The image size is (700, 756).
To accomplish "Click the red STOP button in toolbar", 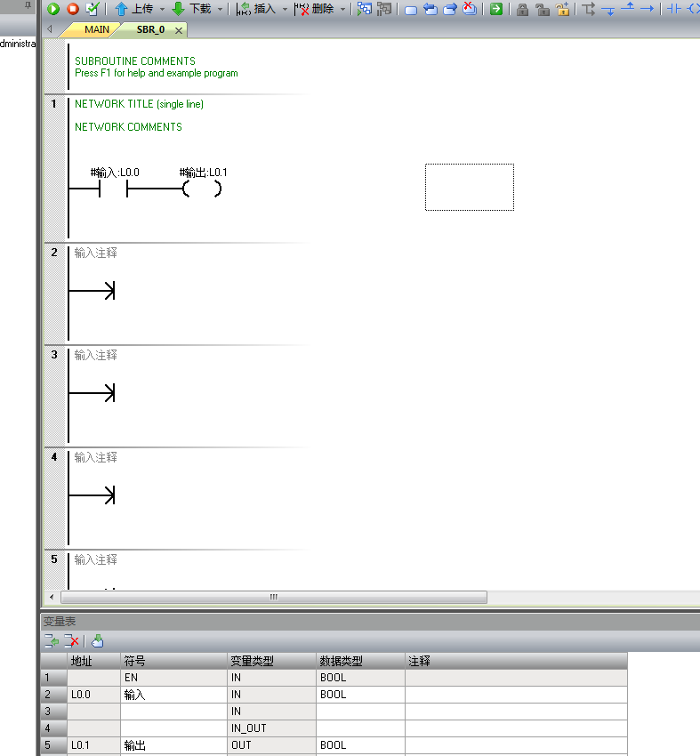I will [x=73, y=9].
